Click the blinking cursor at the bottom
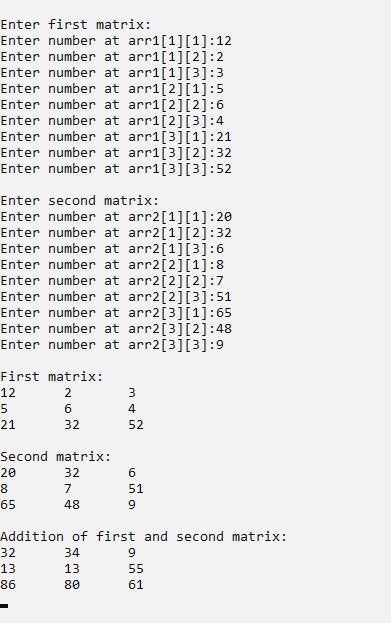Viewport: 391px width, 623px height. click(4, 606)
